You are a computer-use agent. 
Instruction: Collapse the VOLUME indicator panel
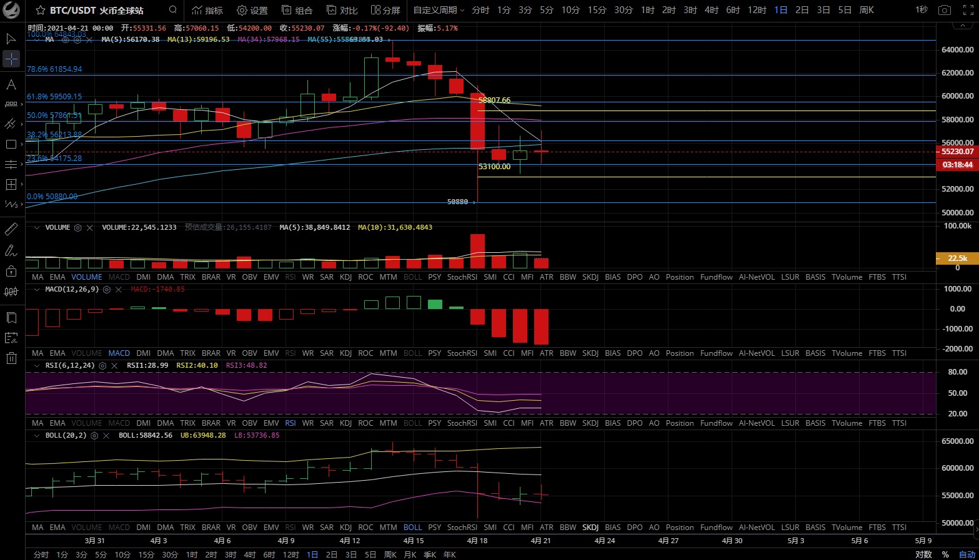tap(37, 228)
